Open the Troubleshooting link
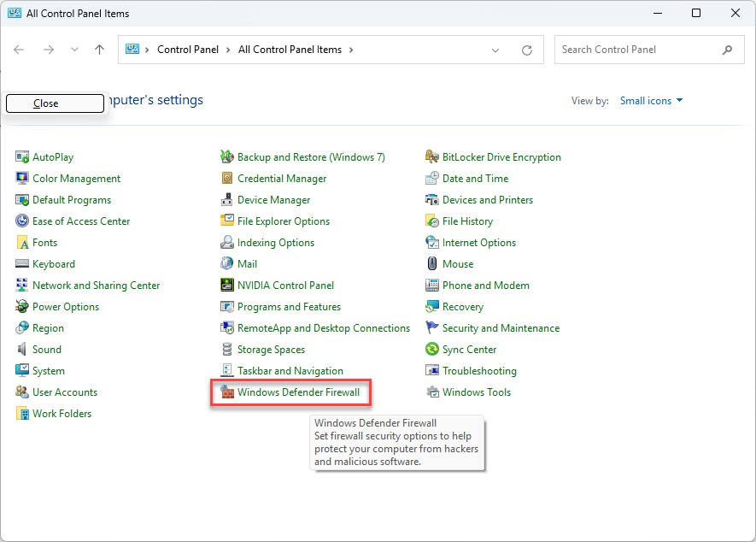 coord(479,371)
